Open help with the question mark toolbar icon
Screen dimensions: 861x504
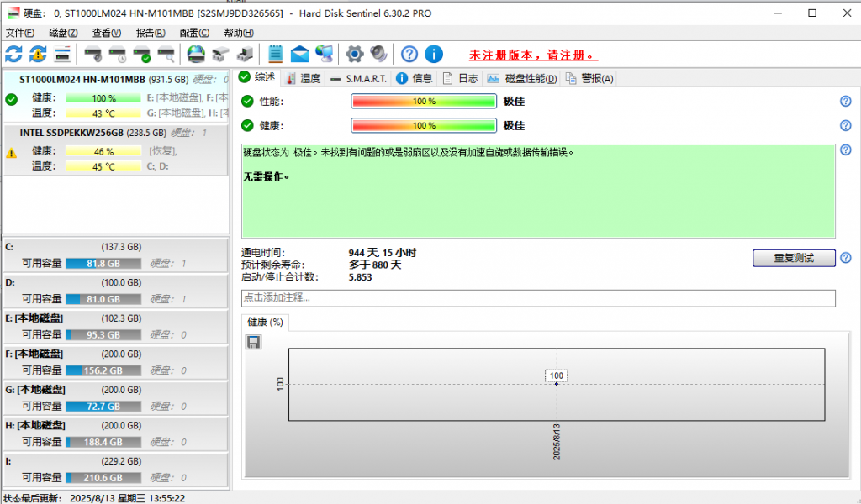[x=409, y=55]
